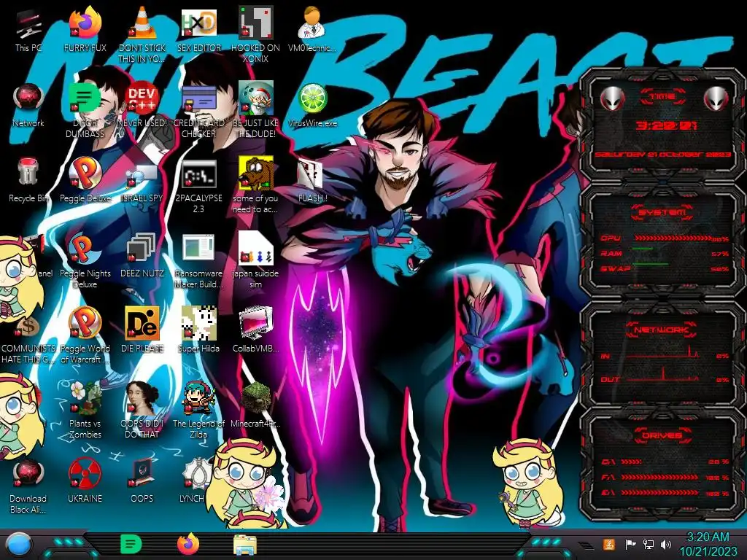This screenshot has width=747, height=560.
Task: Launch The Legend of Zilda shortcut
Action: pos(198,411)
